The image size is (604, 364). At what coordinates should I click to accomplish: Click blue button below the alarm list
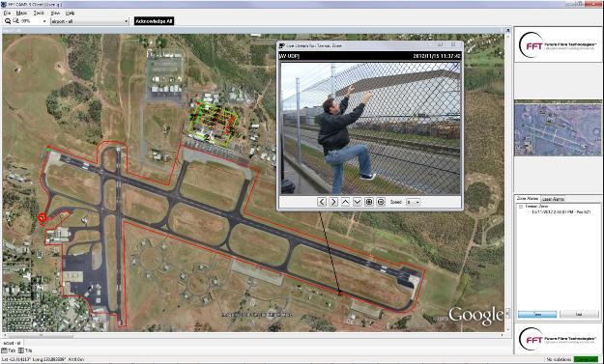[x=537, y=315]
